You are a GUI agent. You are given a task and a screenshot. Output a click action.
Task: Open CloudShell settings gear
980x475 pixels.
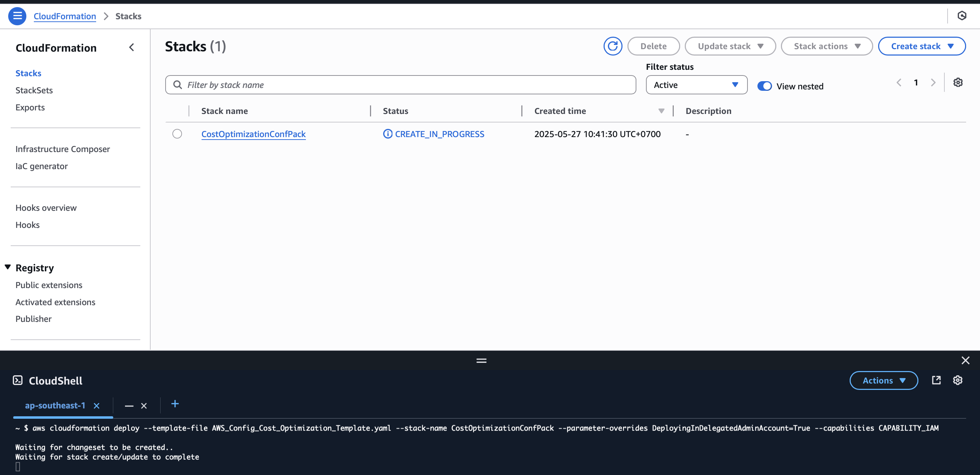click(958, 380)
